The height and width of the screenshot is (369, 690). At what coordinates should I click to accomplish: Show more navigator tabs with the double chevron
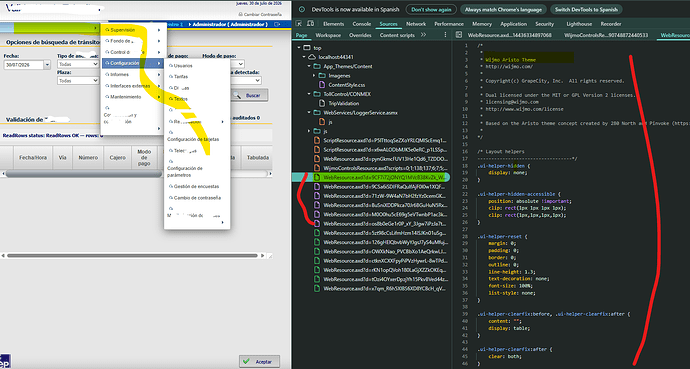(423, 35)
